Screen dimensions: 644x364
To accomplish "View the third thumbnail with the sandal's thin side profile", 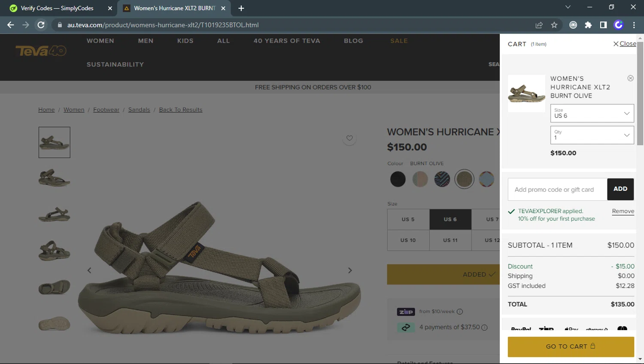I will point(55,214).
